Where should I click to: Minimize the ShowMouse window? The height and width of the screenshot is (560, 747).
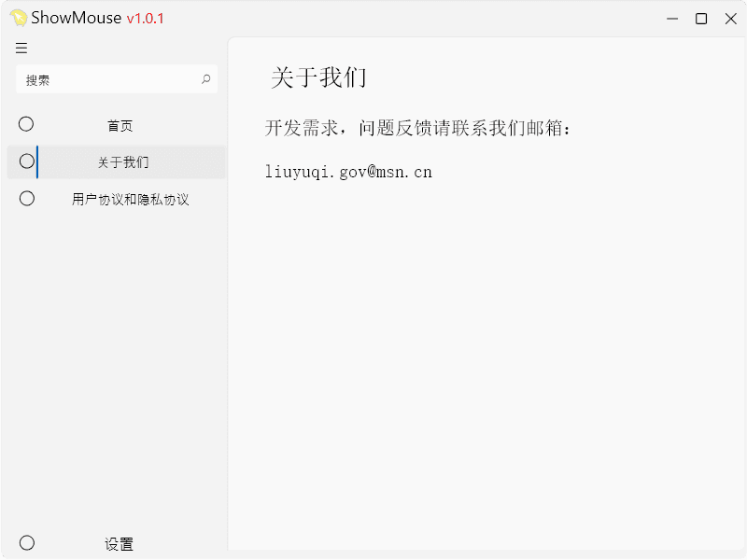[672, 19]
